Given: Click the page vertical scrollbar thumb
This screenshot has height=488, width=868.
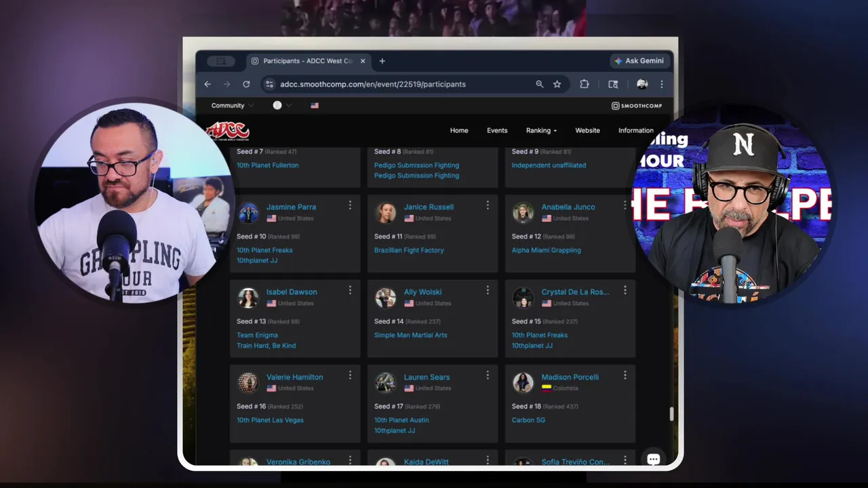Looking at the screenshot, I should 672,414.
